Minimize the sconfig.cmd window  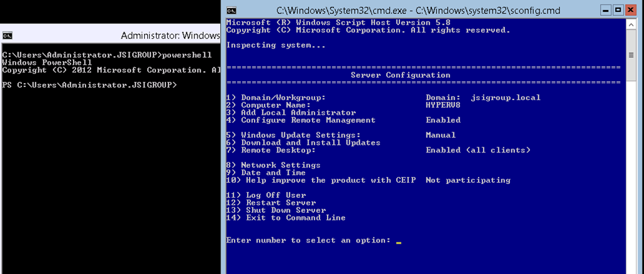pos(605,10)
